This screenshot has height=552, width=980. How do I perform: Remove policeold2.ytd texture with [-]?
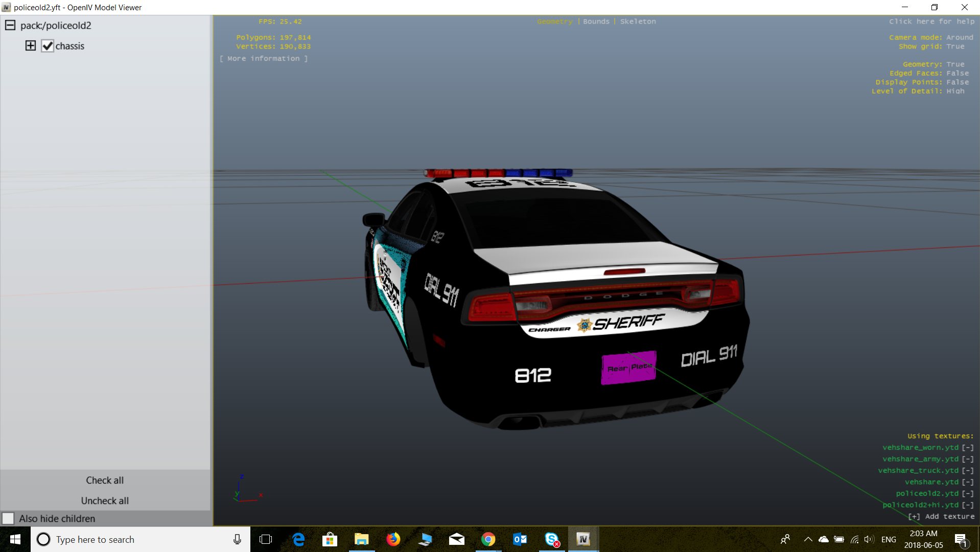coord(968,494)
